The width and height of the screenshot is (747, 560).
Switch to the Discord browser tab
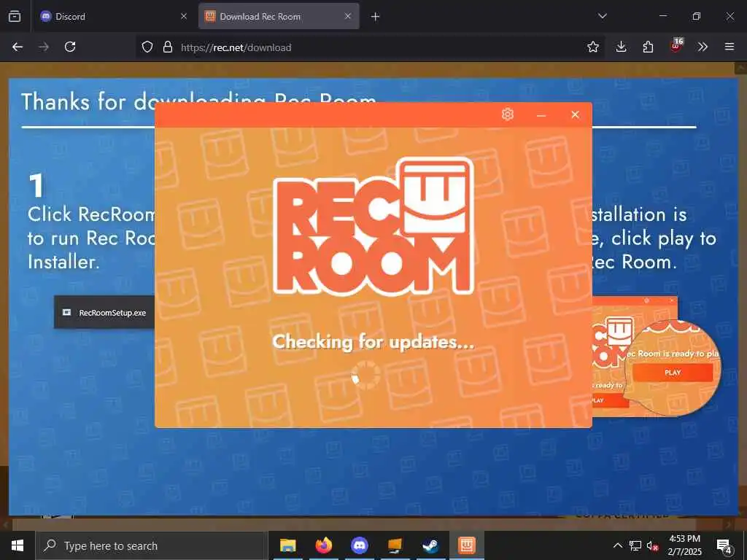pyautogui.click(x=113, y=16)
